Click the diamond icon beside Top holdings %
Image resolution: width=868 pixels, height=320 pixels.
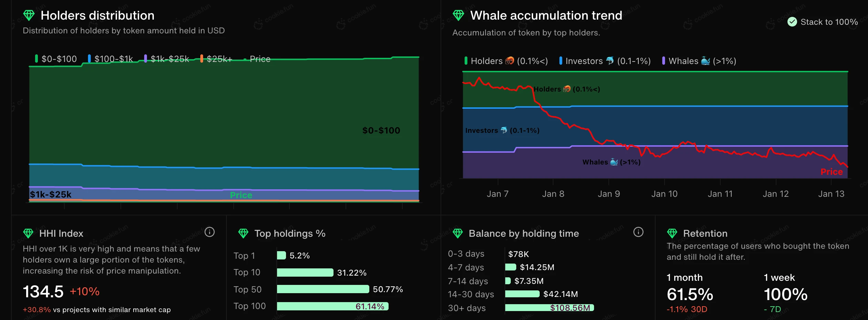pyautogui.click(x=244, y=233)
